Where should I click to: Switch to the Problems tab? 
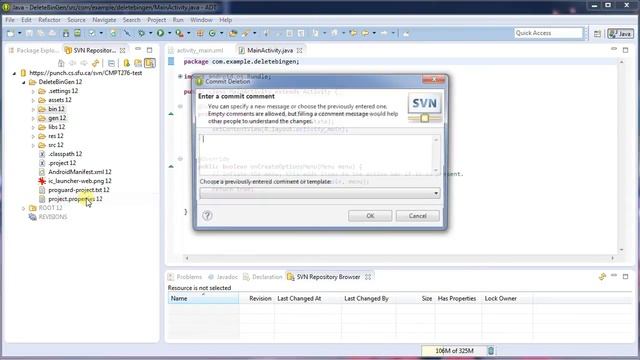pyautogui.click(x=184, y=277)
